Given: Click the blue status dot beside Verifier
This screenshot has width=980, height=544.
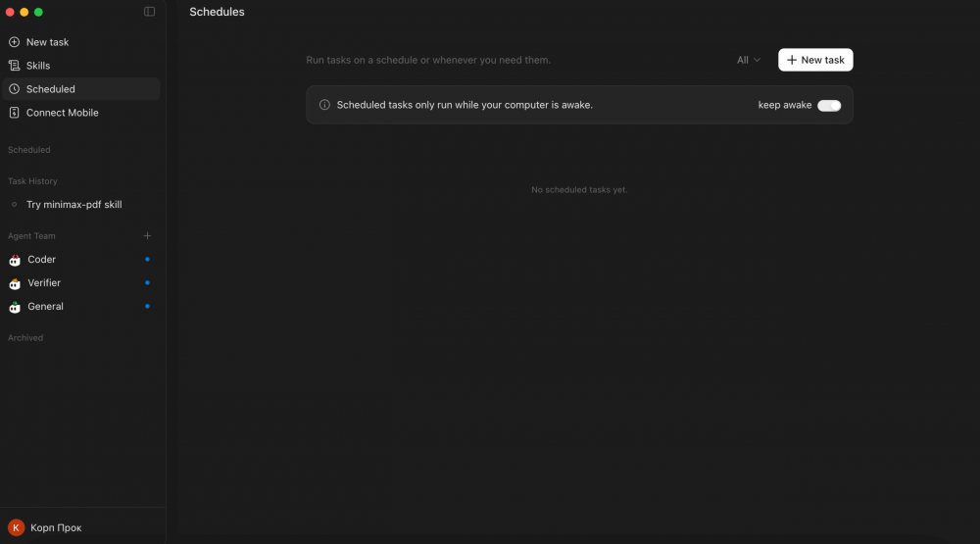Looking at the screenshot, I should (148, 282).
